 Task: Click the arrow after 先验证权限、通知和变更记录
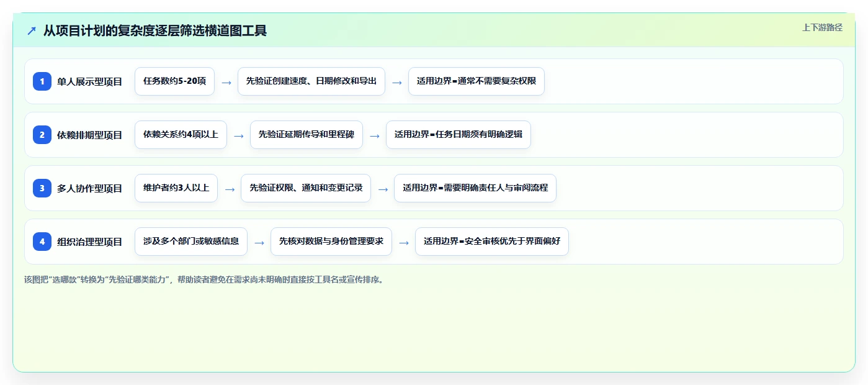coord(383,189)
